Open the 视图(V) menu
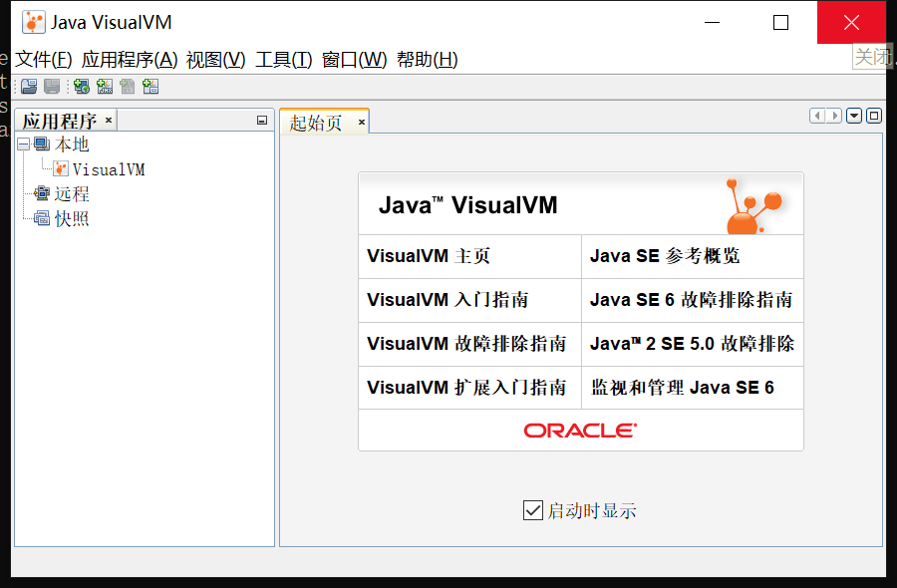The width and height of the screenshot is (897, 588). point(215,60)
